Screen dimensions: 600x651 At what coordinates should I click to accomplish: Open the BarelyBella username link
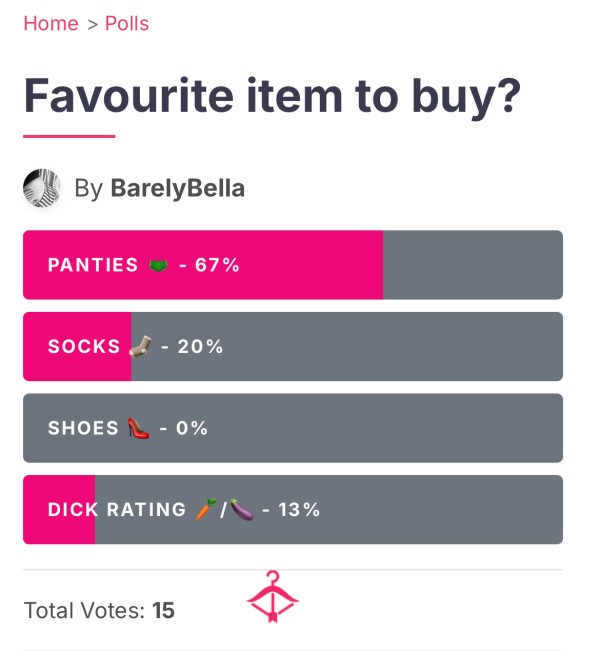point(177,188)
